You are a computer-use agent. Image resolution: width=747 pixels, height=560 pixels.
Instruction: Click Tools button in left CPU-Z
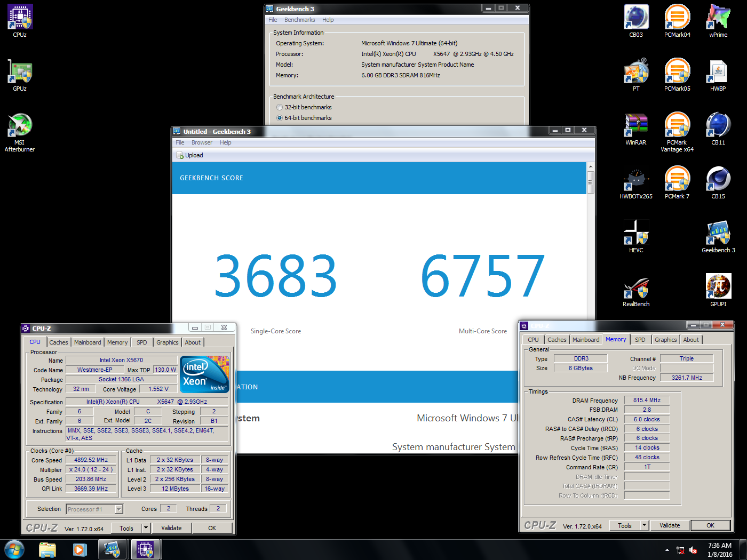click(x=126, y=528)
